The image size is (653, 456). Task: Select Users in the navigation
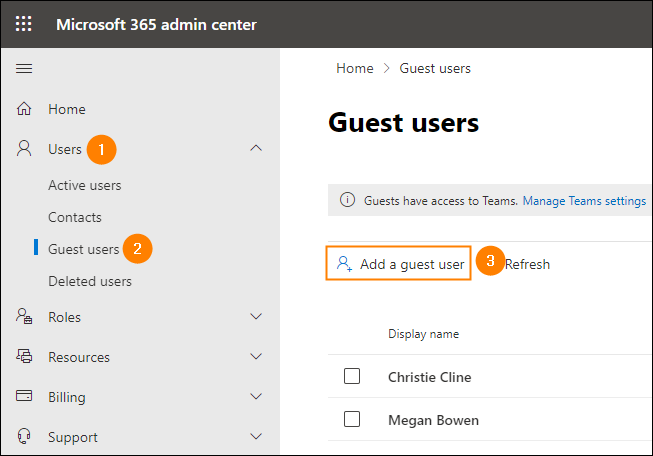tap(65, 149)
